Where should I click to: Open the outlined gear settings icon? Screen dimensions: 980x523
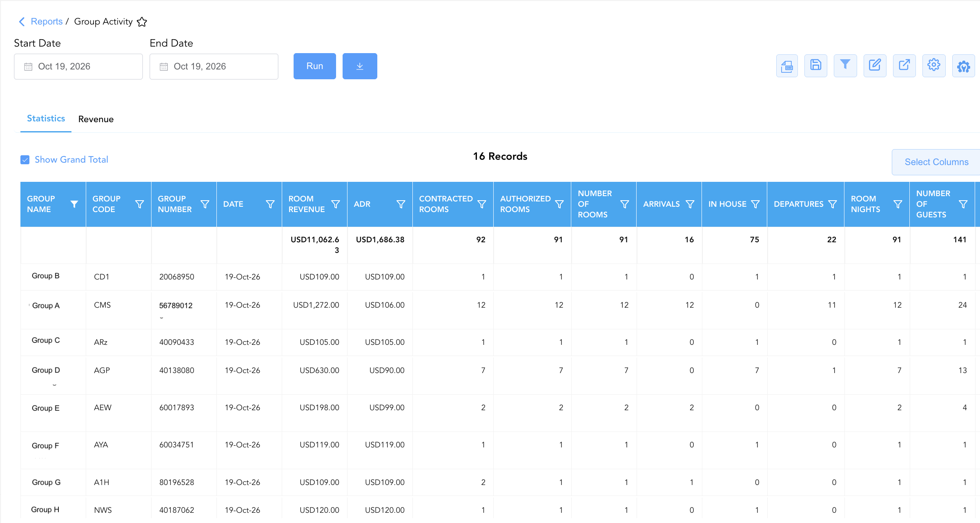click(x=934, y=66)
